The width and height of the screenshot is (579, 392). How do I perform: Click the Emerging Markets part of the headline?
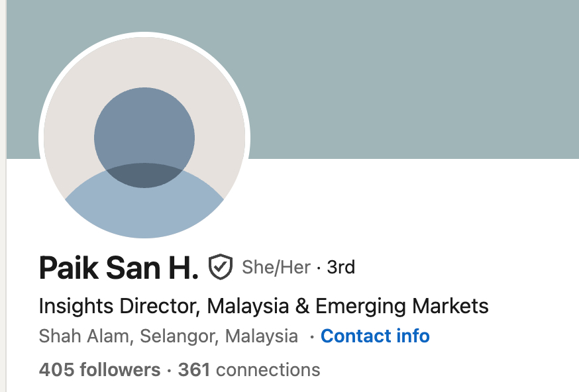(x=401, y=306)
